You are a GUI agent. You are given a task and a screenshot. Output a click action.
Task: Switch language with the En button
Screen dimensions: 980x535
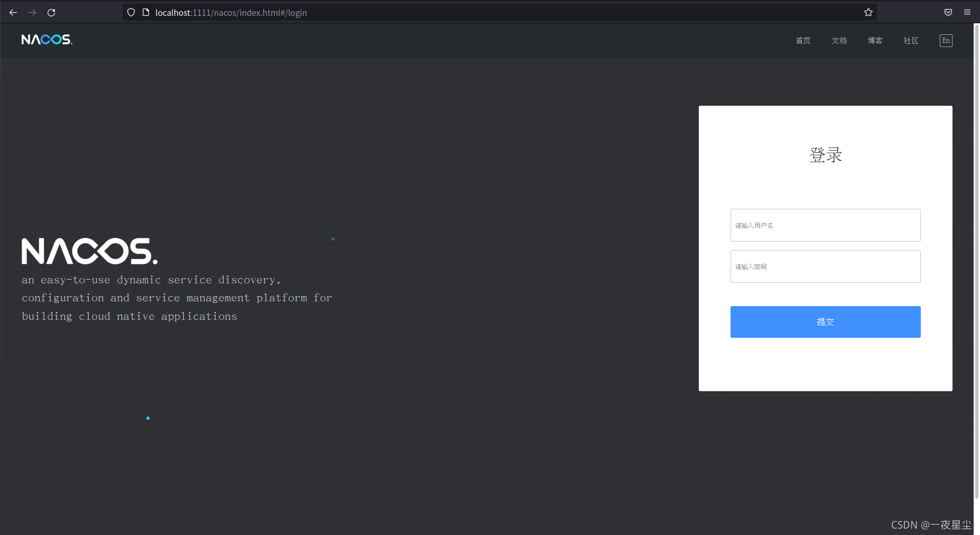(x=946, y=41)
